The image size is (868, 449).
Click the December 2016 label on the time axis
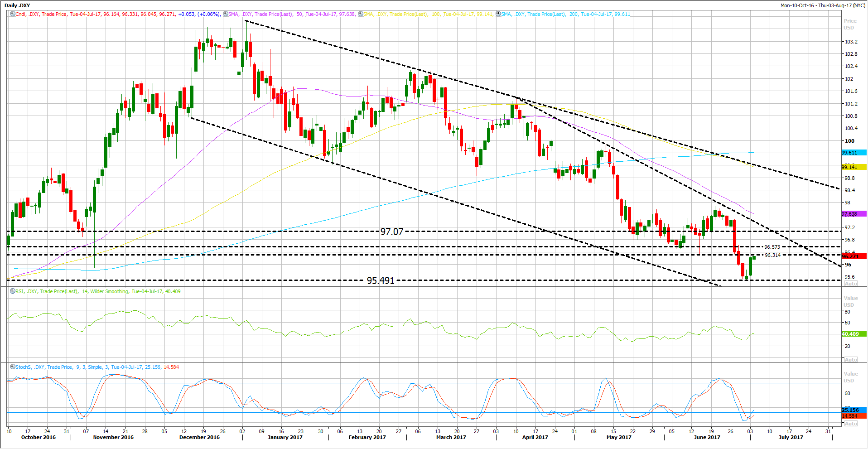[x=199, y=437]
